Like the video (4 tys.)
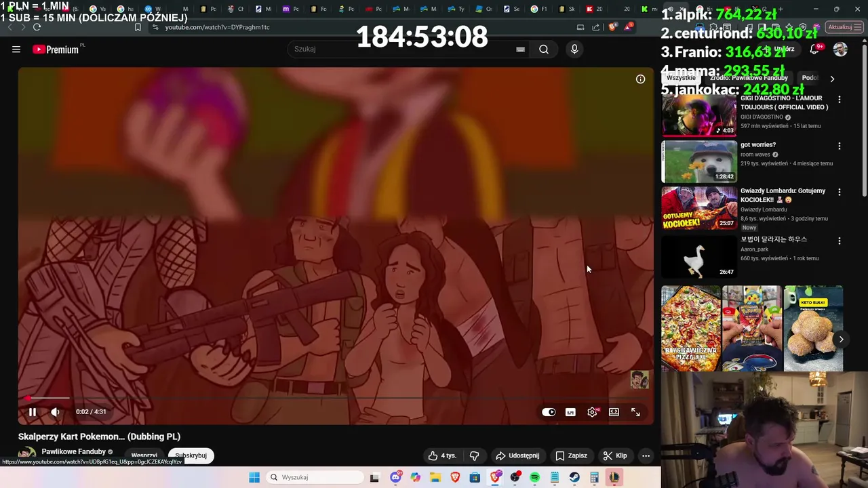This screenshot has width=868, height=488. click(442, 455)
